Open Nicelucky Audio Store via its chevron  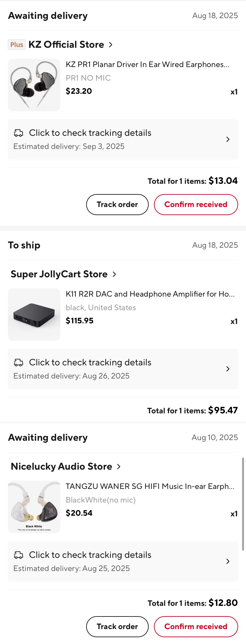[x=119, y=467]
